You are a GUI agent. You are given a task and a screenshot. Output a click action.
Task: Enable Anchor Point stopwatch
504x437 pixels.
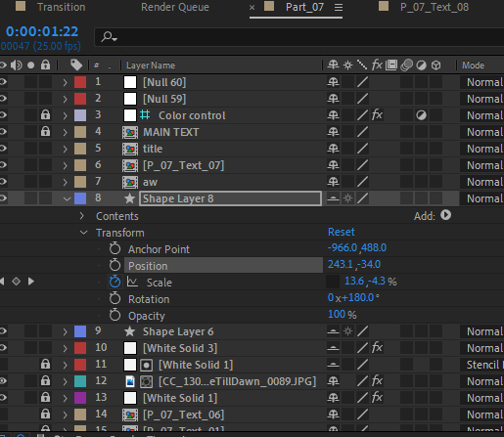(115, 248)
